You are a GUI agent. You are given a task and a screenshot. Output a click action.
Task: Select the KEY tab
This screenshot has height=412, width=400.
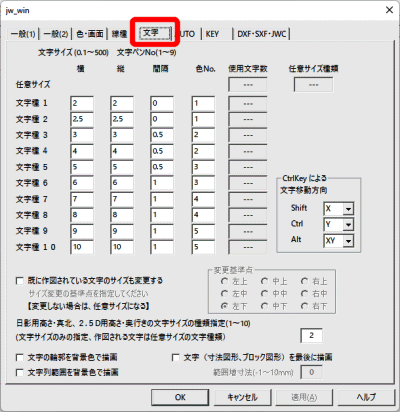(212, 34)
